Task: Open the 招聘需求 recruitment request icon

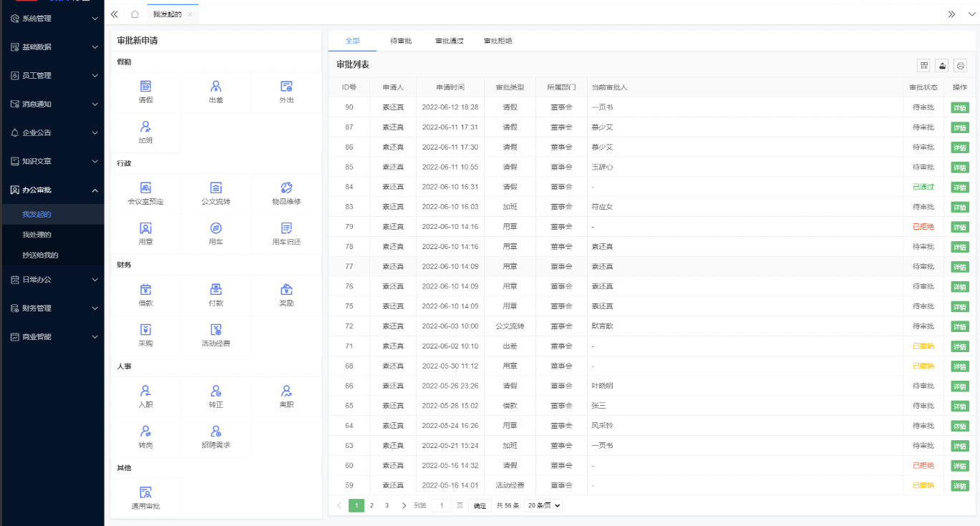Action: [x=215, y=432]
